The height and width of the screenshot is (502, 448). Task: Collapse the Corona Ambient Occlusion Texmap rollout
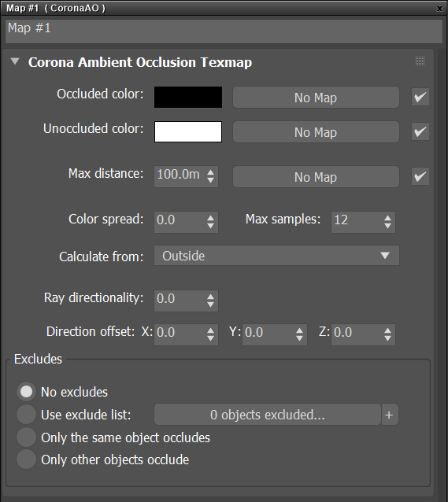click(x=15, y=61)
